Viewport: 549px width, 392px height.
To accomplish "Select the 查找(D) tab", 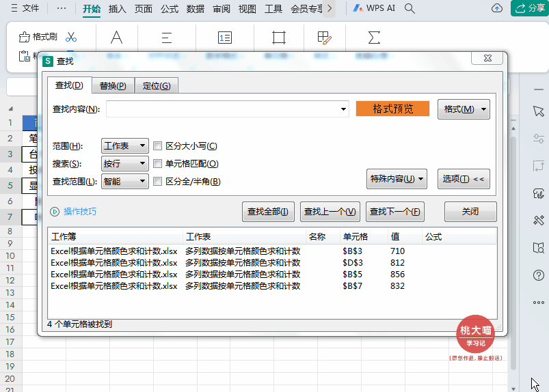I will (x=69, y=85).
